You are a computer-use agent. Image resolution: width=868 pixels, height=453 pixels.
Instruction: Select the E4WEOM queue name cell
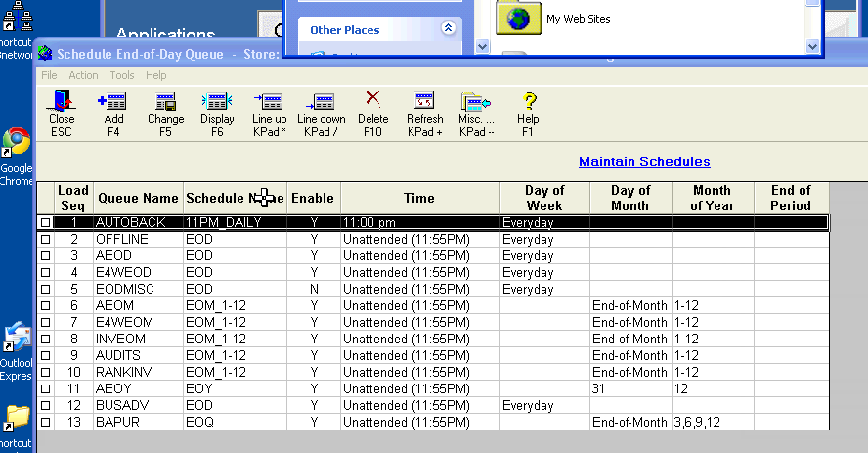coord(138,322)
